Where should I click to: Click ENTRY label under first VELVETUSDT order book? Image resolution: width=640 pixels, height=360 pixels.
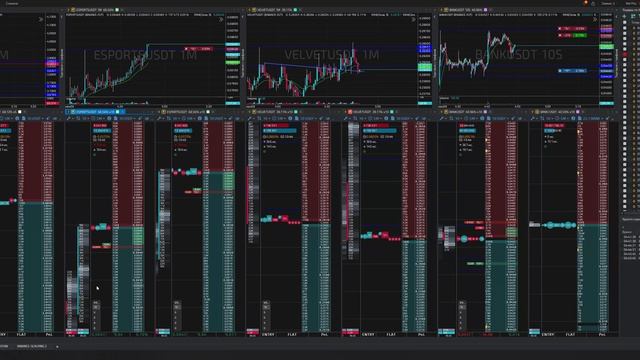268,334
